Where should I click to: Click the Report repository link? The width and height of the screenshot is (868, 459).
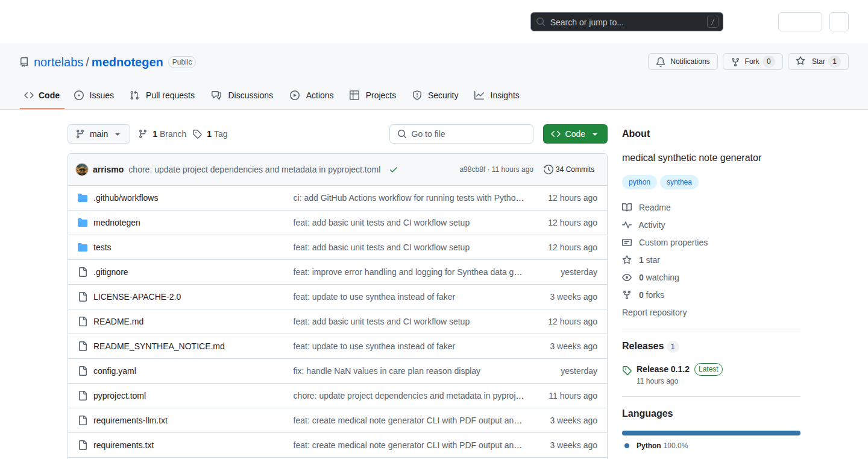click(654, 312)
